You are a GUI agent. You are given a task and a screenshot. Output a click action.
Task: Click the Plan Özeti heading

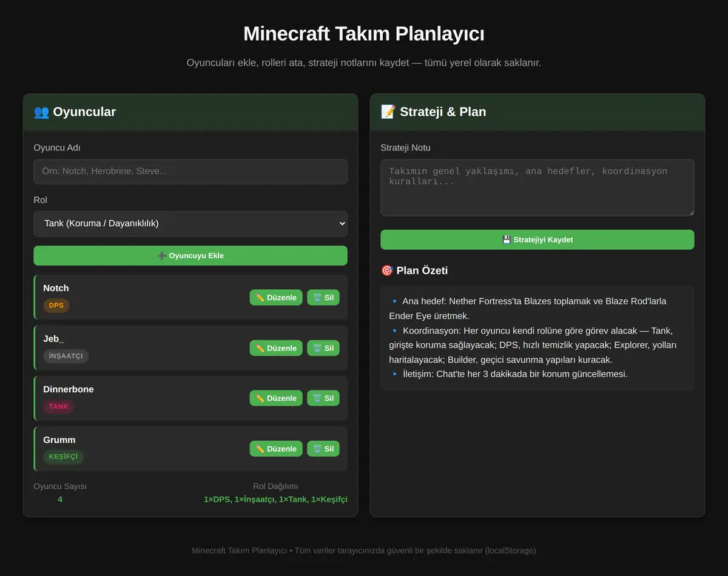click(x=414, y=270)
